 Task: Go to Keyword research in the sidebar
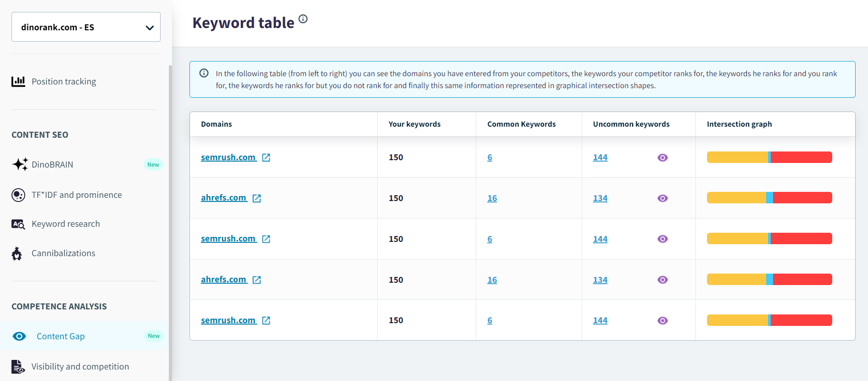(66, 224)
